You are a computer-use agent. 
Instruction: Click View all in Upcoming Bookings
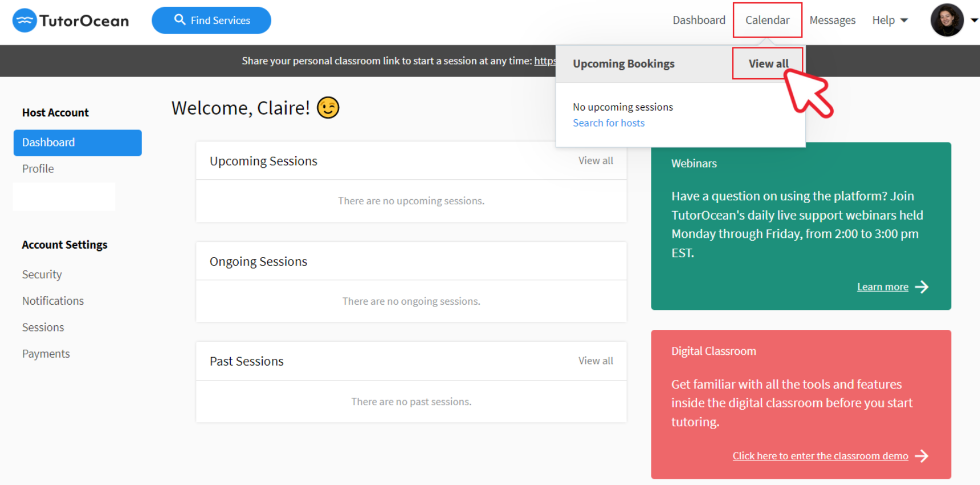pyautogui.click(x=768, y=64)
